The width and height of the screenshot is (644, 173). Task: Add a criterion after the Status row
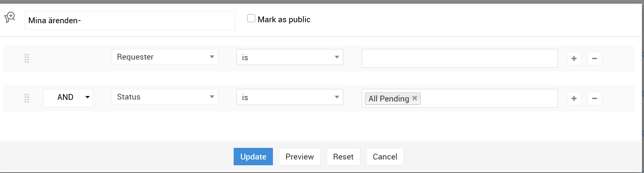pyautogui.click(x=574, y=99)
